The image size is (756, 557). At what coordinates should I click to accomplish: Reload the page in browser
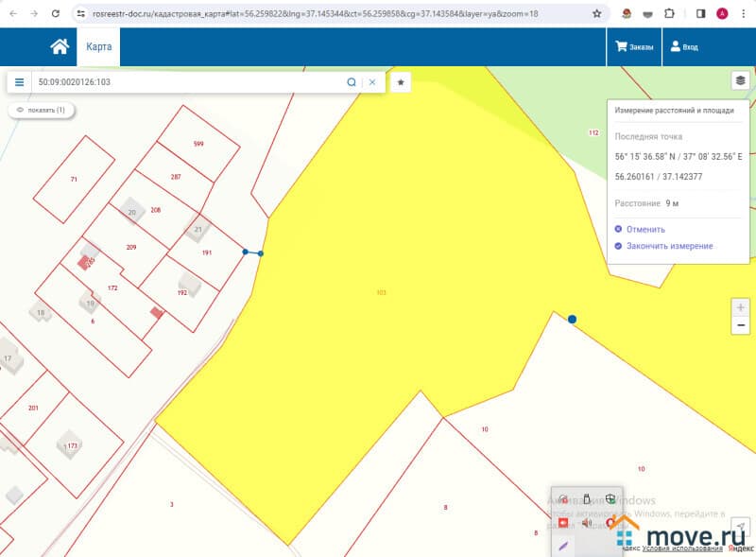56,14
